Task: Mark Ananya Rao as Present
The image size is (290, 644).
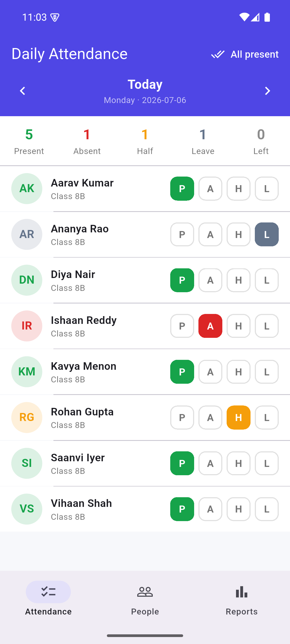Action: (x=182, y=235)
